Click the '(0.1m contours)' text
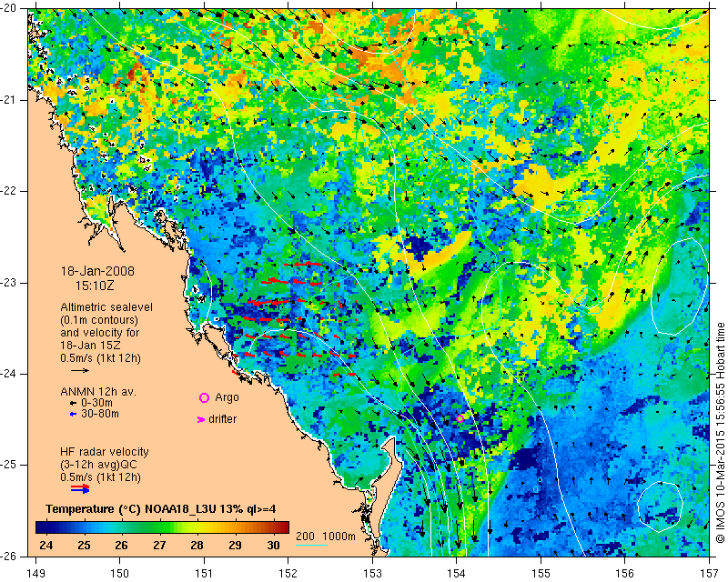This screenshot has width=728, height=582. (99, 320)
